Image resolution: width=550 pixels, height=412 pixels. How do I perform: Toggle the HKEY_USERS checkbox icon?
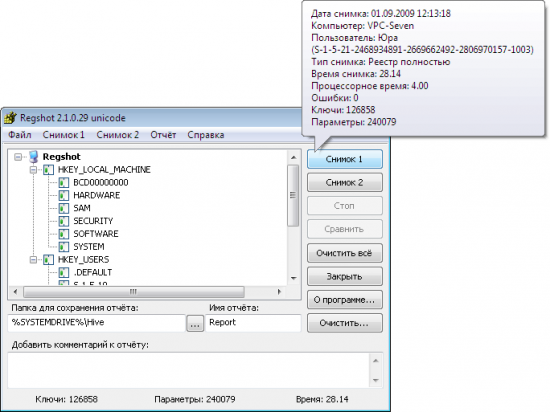tap(48, 260)
